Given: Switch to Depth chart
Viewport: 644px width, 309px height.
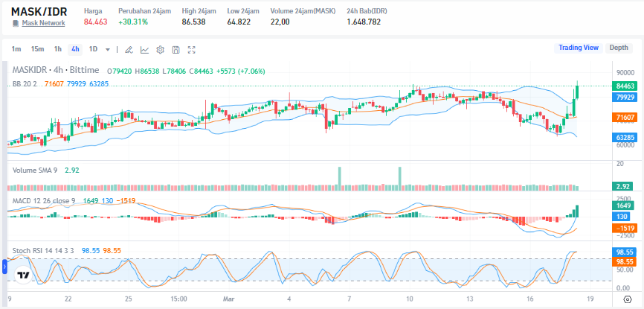Looking at the screenshot, I should tap(619, 48).
